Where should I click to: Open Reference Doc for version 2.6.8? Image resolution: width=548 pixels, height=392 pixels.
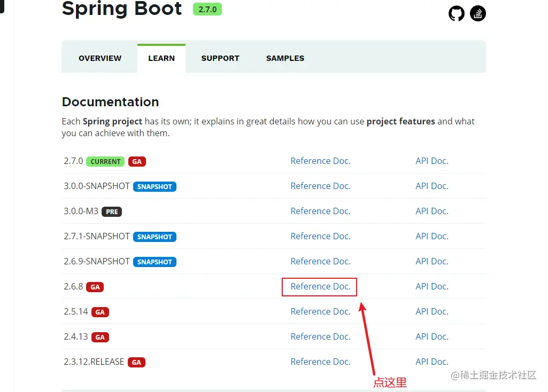tap(319, 286)
